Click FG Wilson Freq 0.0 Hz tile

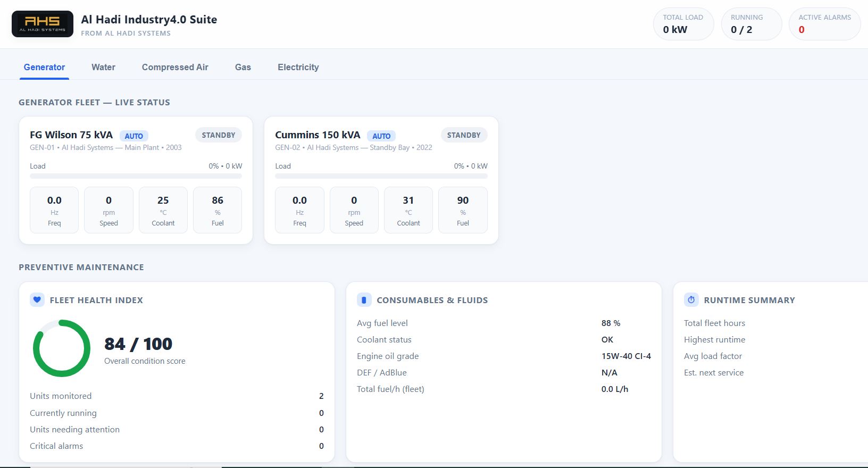pyautogui.click(x=54, y=210)
